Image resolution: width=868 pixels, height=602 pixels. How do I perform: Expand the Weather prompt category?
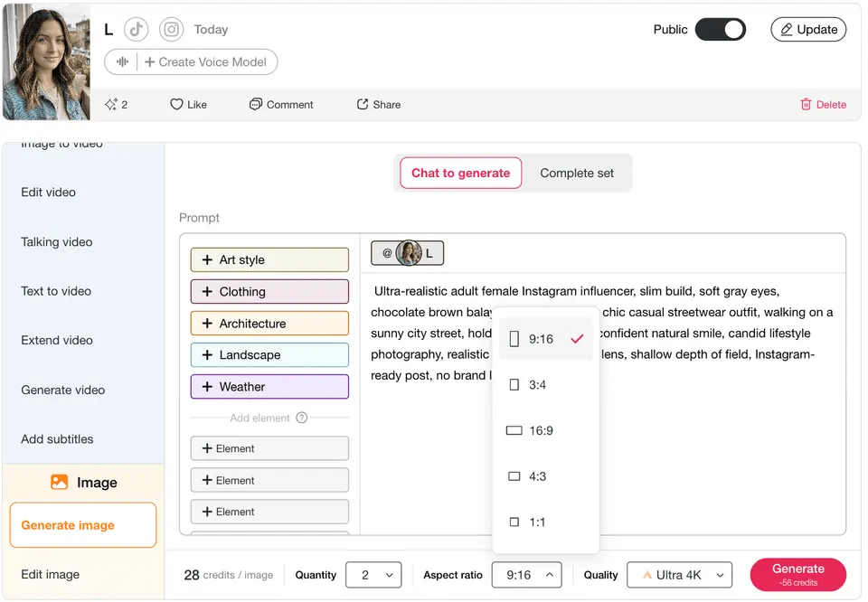[269, 386]
